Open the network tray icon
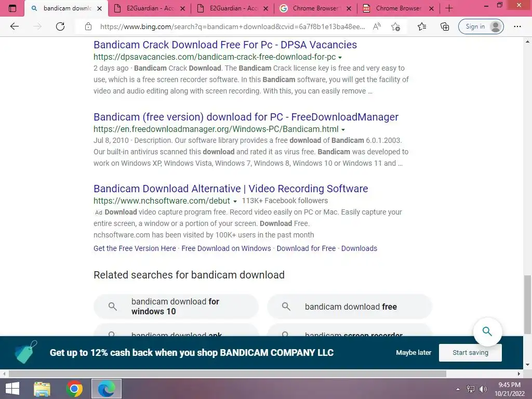Screen dimensions: 532x399 471,389
